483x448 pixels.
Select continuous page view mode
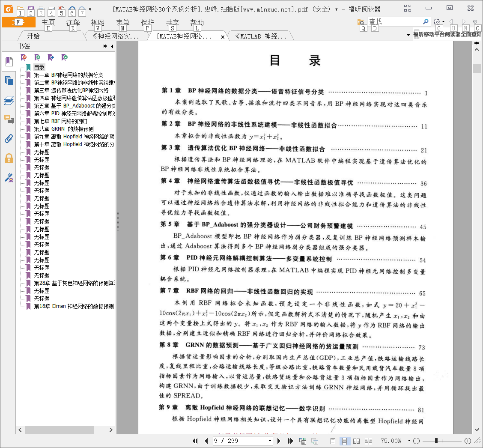[344, 441]
